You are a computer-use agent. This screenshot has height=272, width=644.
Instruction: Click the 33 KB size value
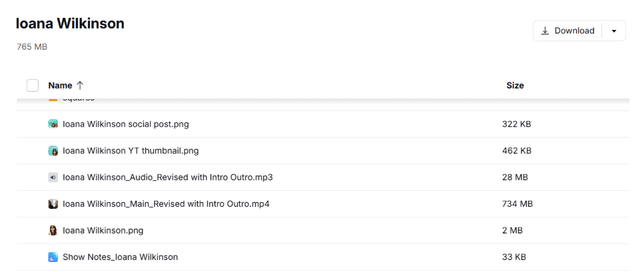coord(514,257)
